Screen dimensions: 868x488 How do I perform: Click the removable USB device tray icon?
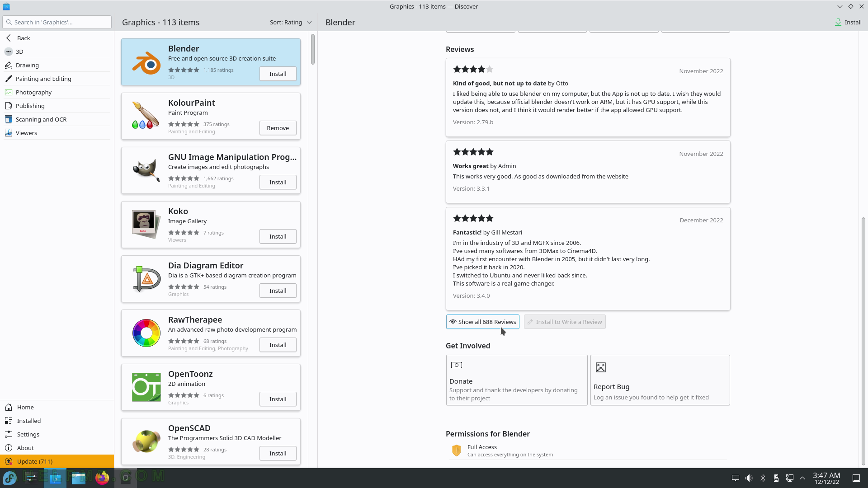point(776,478)
